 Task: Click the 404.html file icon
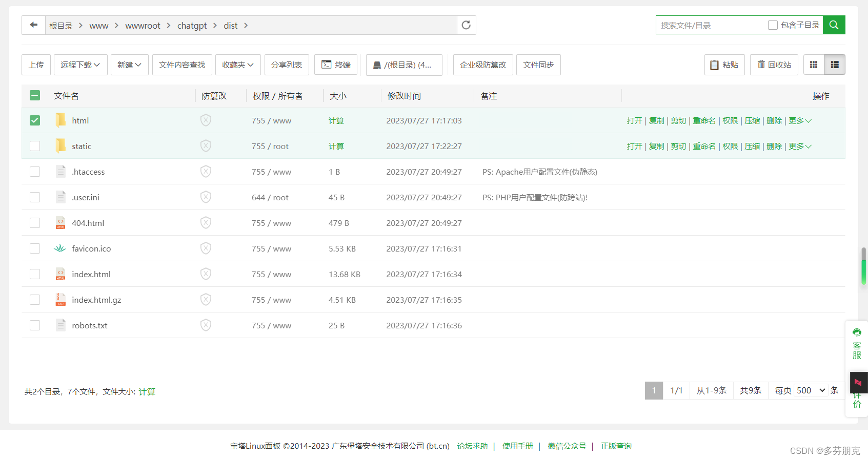pyautogui.click(x=60, y=223)
